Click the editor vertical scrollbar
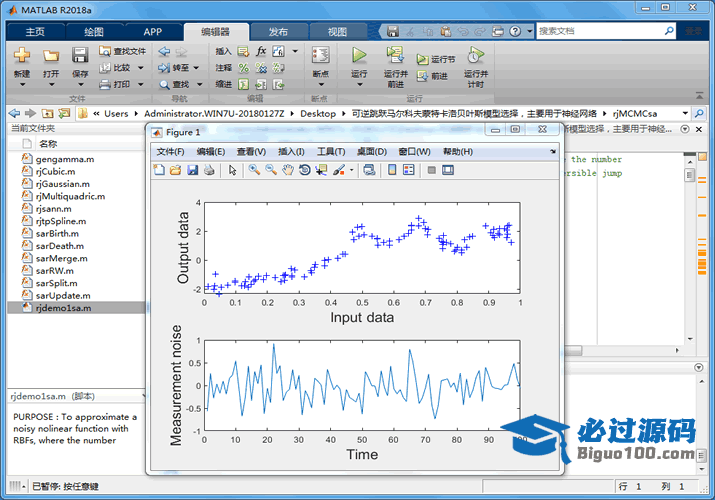This screenshot has height=500, width=715. (690, 251)
